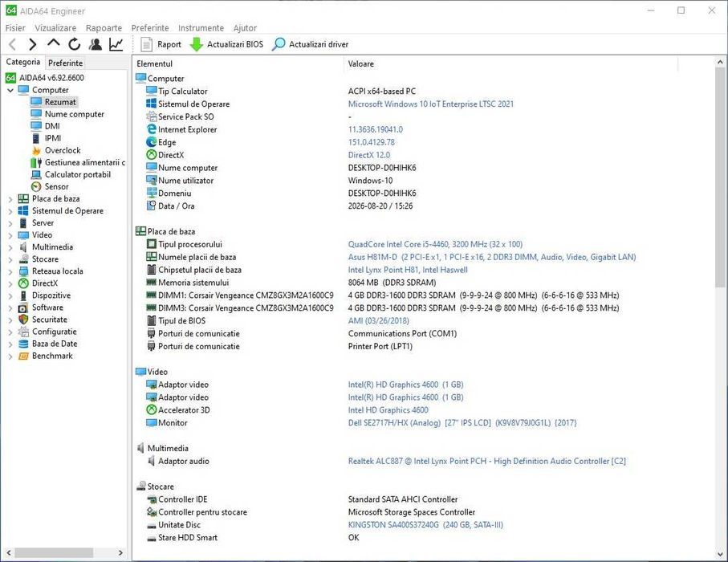
Task: Click the Xbox DirectX icon in summary list
Action: pos(152,155)
